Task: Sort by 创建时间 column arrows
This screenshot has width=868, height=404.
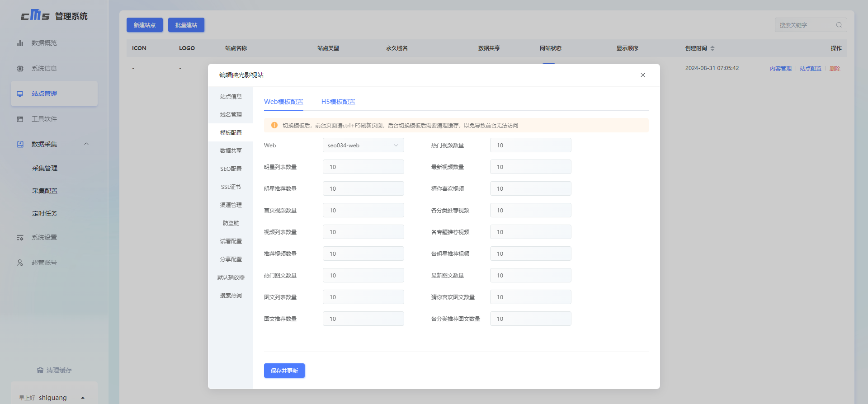Action: click(x=712, y=48)
